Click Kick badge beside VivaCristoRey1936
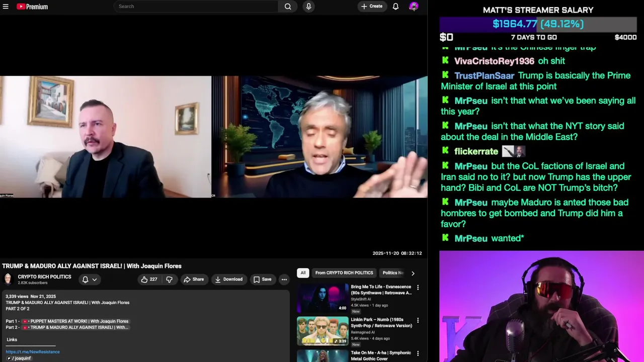Screen dimensions: 644x362 [445, 60]
